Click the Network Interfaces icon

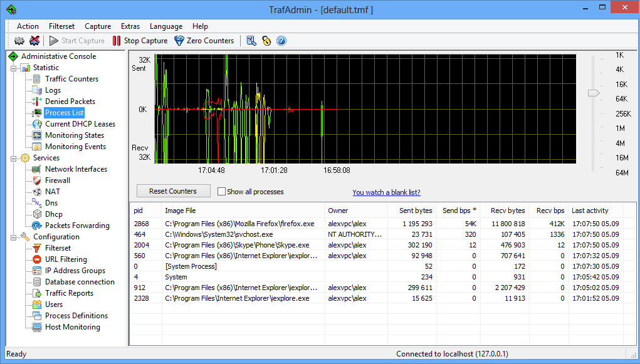[x=37, y=169]
